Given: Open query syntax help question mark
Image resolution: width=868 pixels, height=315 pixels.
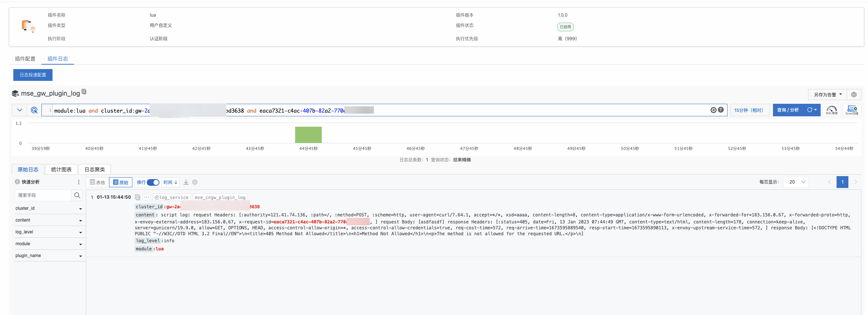Looking at the screenshot, I should point(721,110).
